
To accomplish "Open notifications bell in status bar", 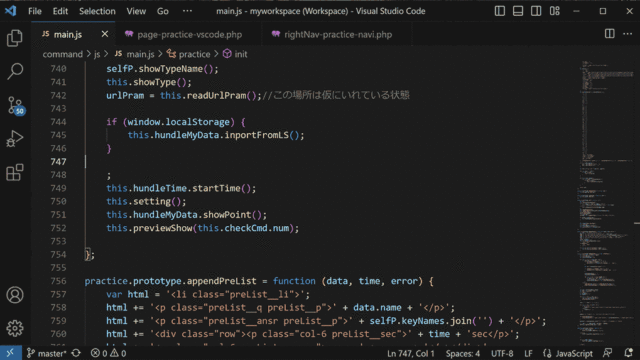I will [628, 353].
